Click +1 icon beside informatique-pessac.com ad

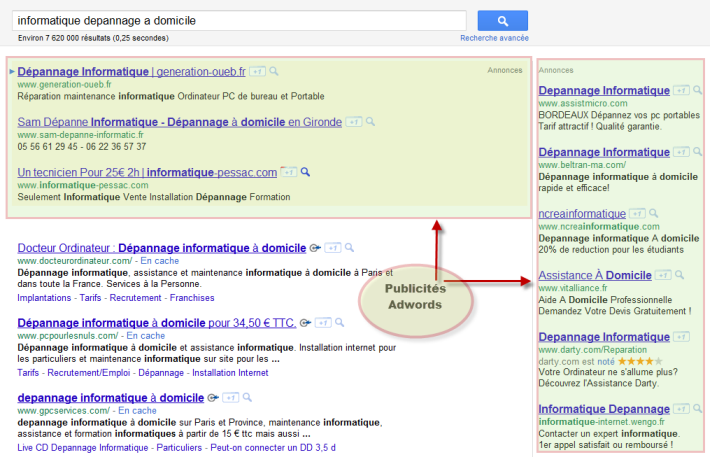(x=289, y=172)
